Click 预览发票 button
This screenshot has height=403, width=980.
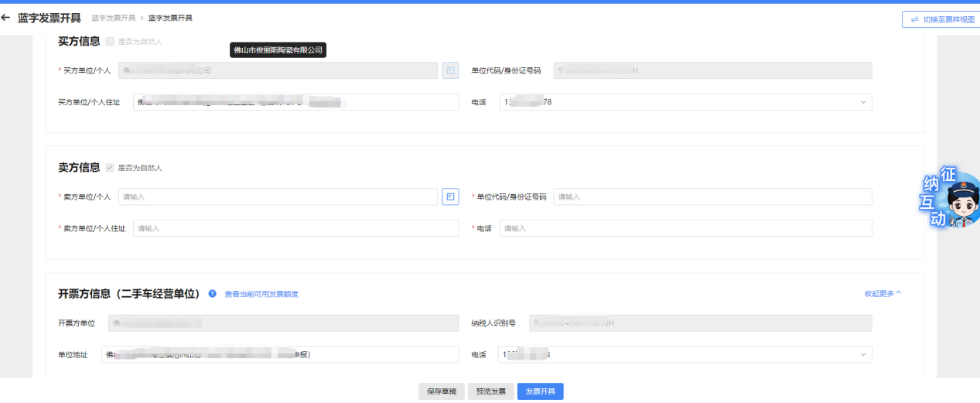[490, 391]
